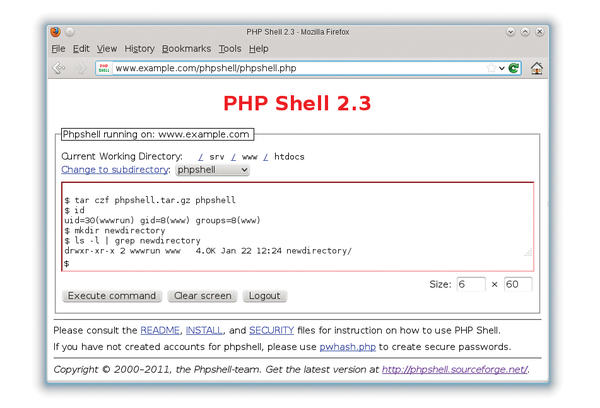
Task: Close the Firefox window
Action: (540, 32)
